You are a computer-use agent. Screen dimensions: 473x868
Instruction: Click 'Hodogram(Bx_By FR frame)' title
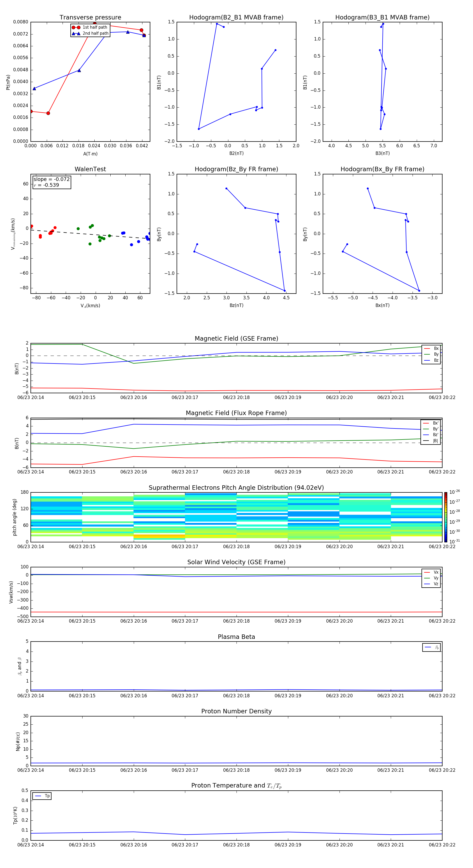[382, 169]
